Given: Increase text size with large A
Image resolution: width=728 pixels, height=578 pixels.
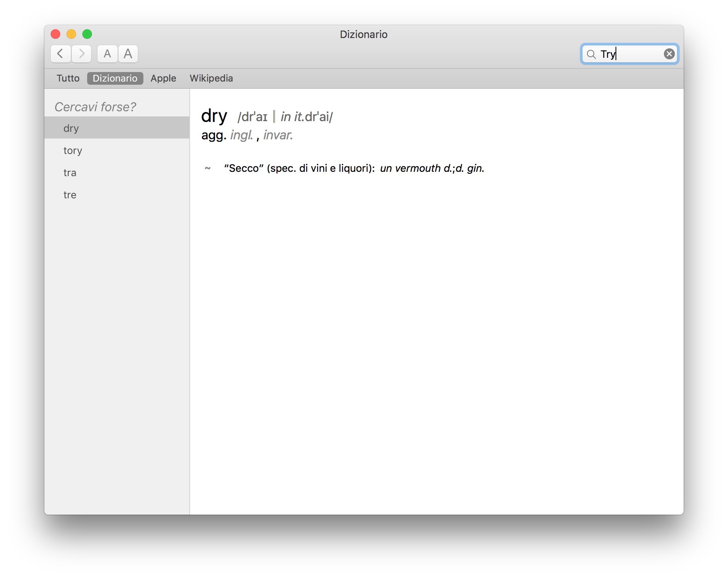Looking at the screenshot, I should click(x=128, y=54).
